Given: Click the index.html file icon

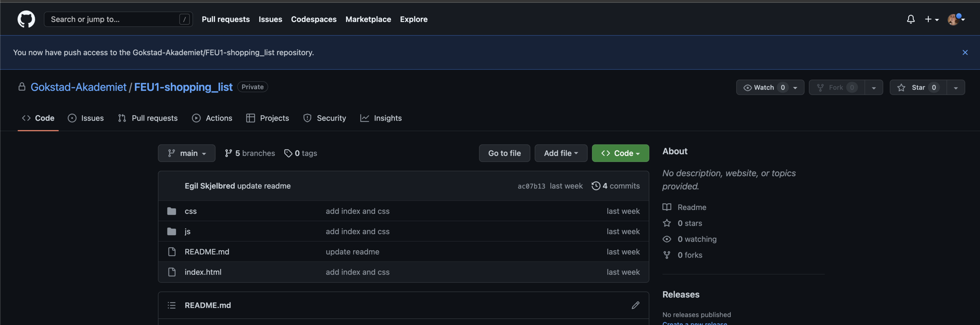Looking at the screenshot, I should (x=172, y=272).
